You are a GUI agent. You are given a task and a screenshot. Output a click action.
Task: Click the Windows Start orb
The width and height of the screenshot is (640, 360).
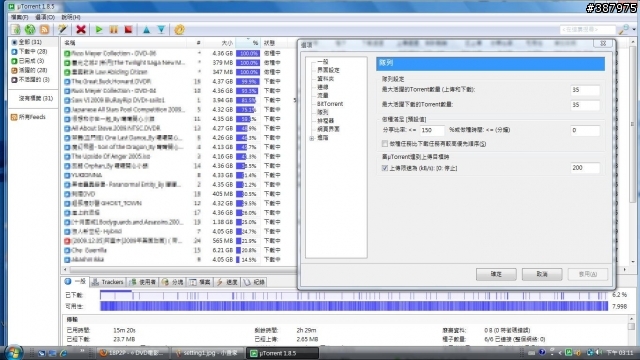click(x=14, y=353)
